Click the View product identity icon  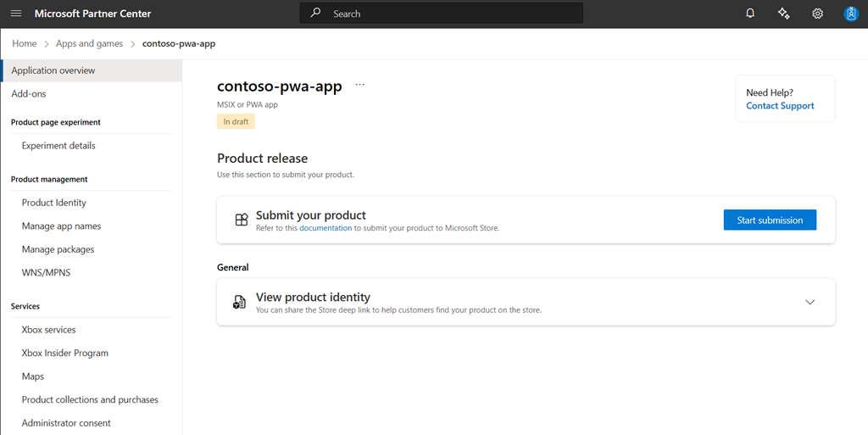(x=239, y=302)
